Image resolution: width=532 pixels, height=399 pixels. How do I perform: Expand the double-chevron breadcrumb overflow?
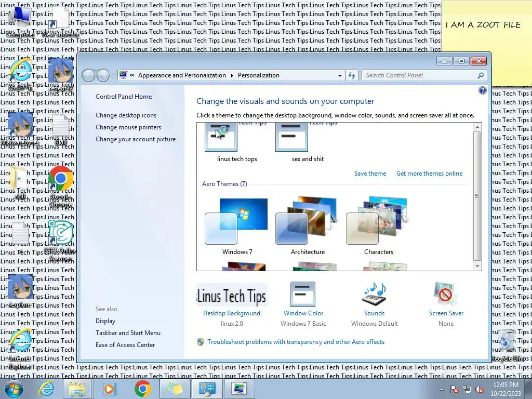132,75
